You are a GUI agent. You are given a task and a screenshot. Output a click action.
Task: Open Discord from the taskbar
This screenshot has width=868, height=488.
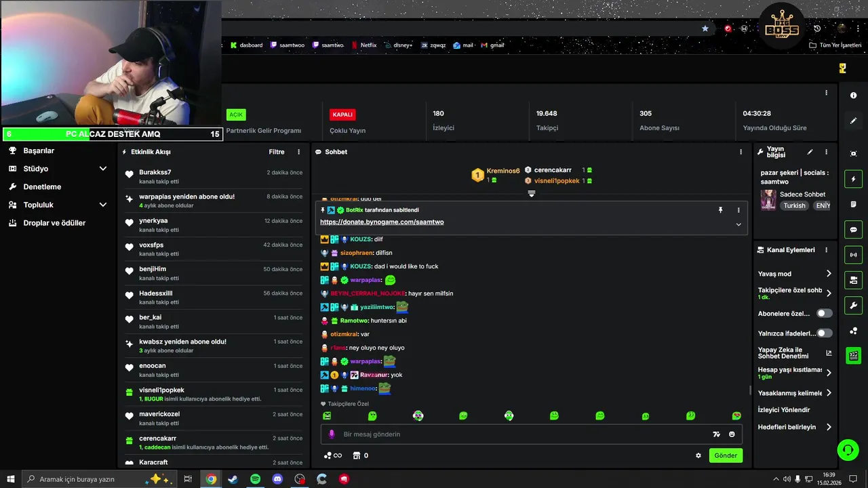(277, 479)
